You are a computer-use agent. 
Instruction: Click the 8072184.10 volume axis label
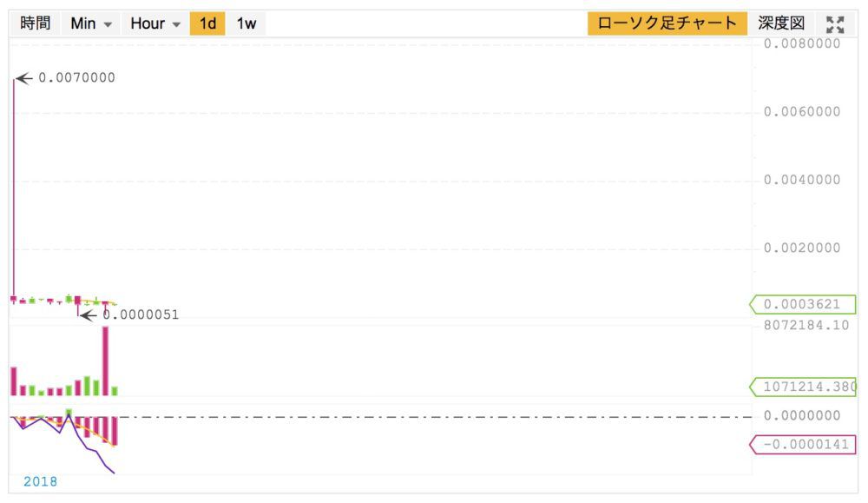(x=806, y=325)
